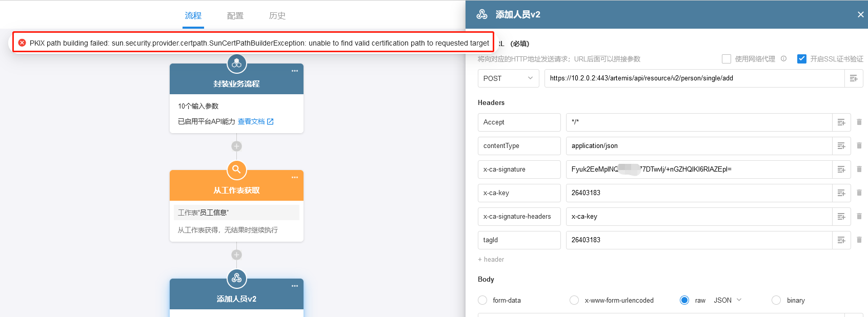Close the 添加人员v2 side panel

tap(860, 14)
